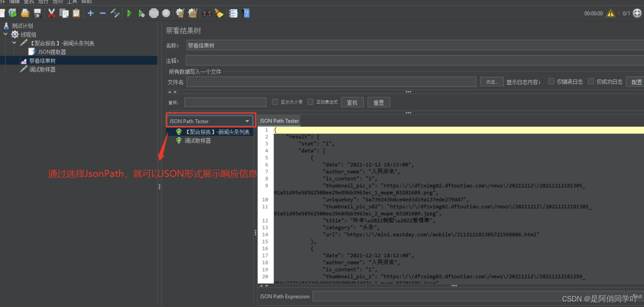Click the 00:00:00 elapsed timer
Viewport: 644px width, 307px height.
coord(593,13)
